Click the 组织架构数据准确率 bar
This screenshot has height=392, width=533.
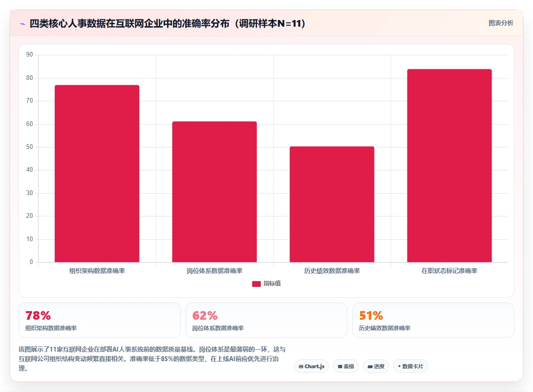click(x=97, y=174)
